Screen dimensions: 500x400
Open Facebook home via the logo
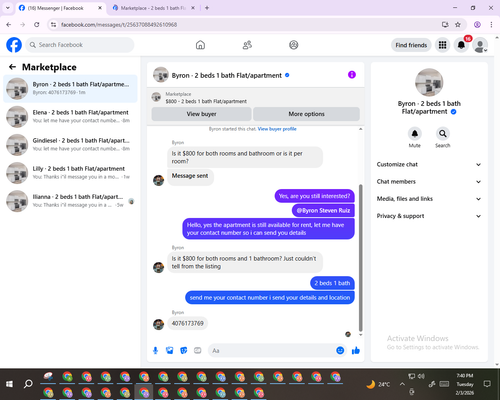pyautogui.click(x=14, y=45)
